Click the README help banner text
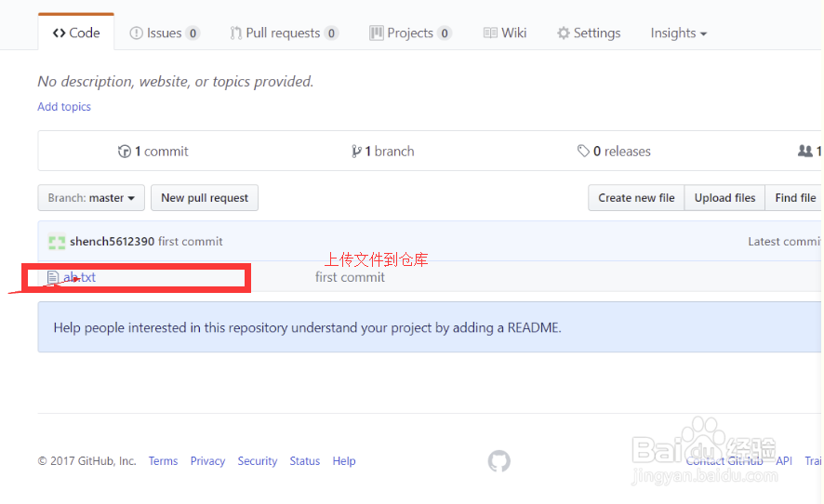The image size is (824, 504). click(x=308, y=327)
